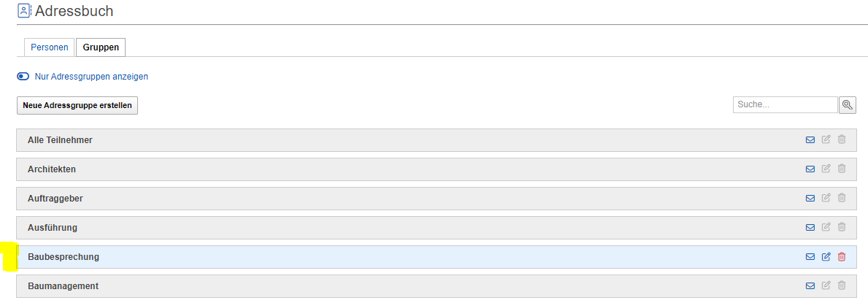Click the Suche input field
The width and height of the screenshot is (868, 303).
point(785,105)
